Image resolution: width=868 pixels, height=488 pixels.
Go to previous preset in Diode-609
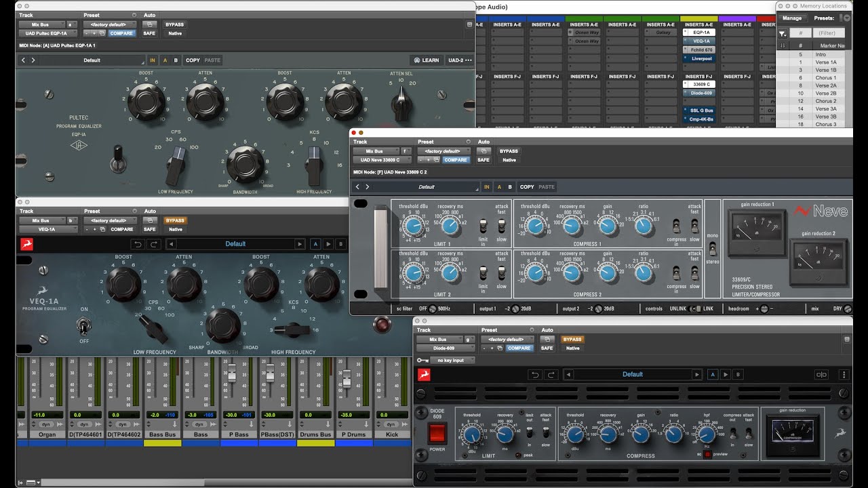tap(569, 374)
